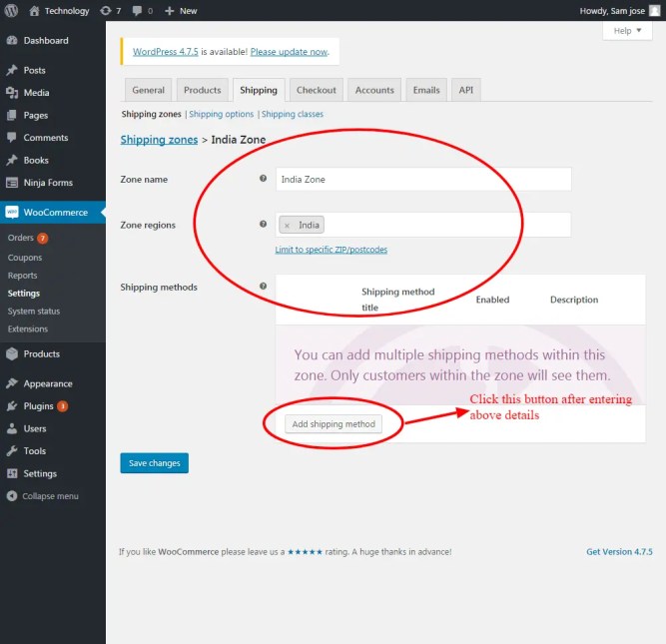Viewport: 666px width, 644px height.
Task: Click the home icon beside Technology
Action: click(34, 11)
